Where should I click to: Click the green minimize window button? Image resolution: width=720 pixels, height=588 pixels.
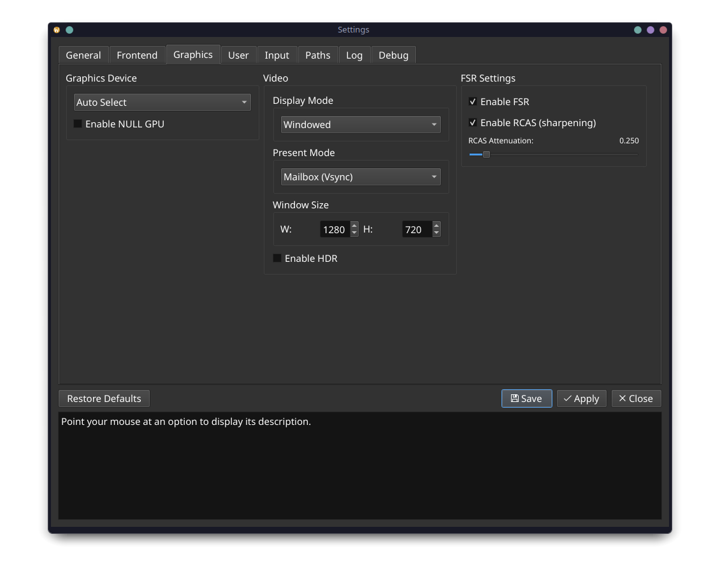638,30
